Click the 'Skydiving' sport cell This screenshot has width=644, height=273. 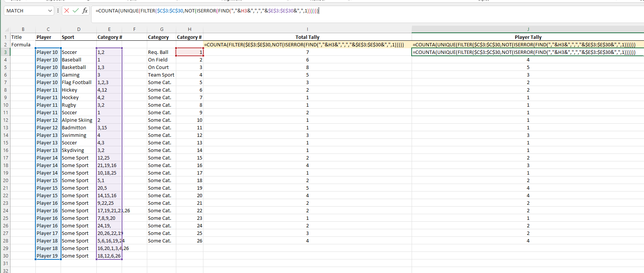click(x=79, y=150)
